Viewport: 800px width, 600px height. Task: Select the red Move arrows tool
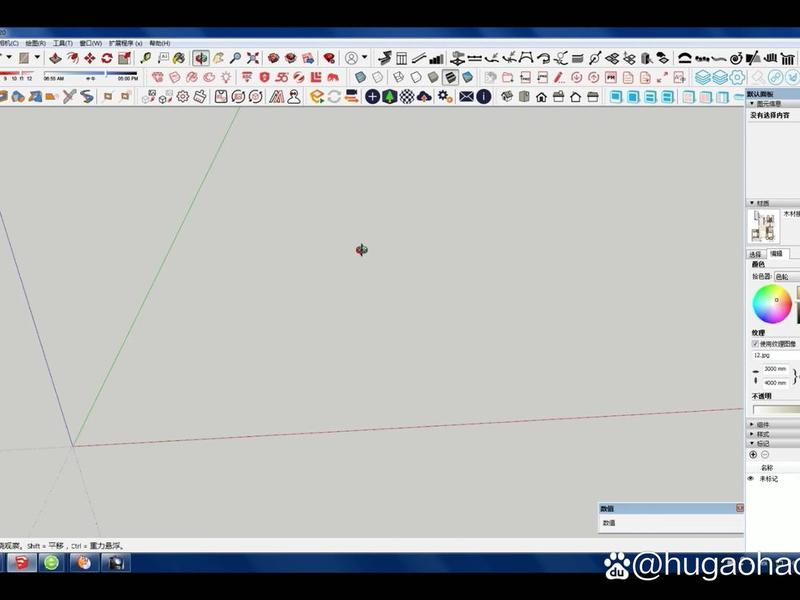tap(89, 58)
